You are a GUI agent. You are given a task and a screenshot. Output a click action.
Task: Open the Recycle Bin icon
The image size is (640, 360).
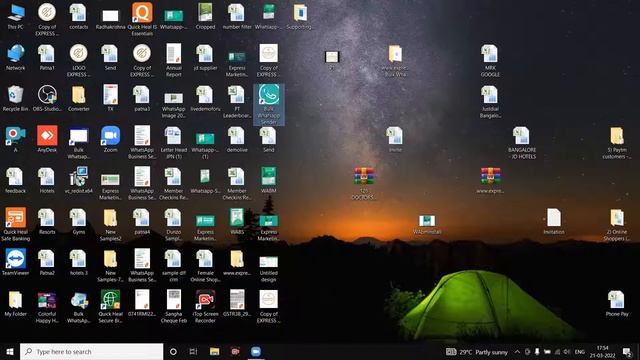click(x=16, y=98)
